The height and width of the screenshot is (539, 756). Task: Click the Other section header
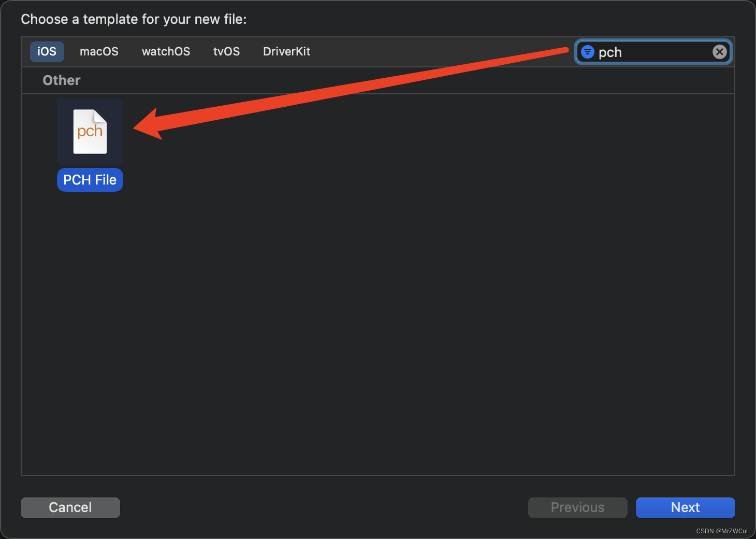click(61, 80)
